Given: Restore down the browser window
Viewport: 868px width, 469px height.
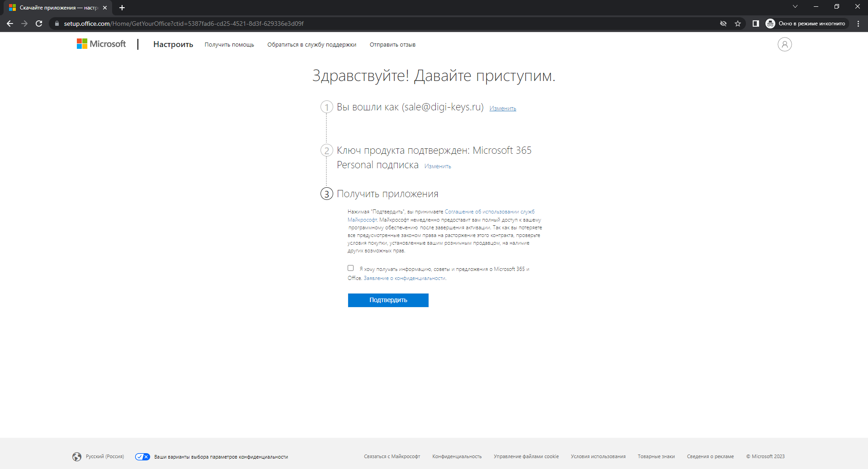Looking at the screenshot, I should coord(837,6).
